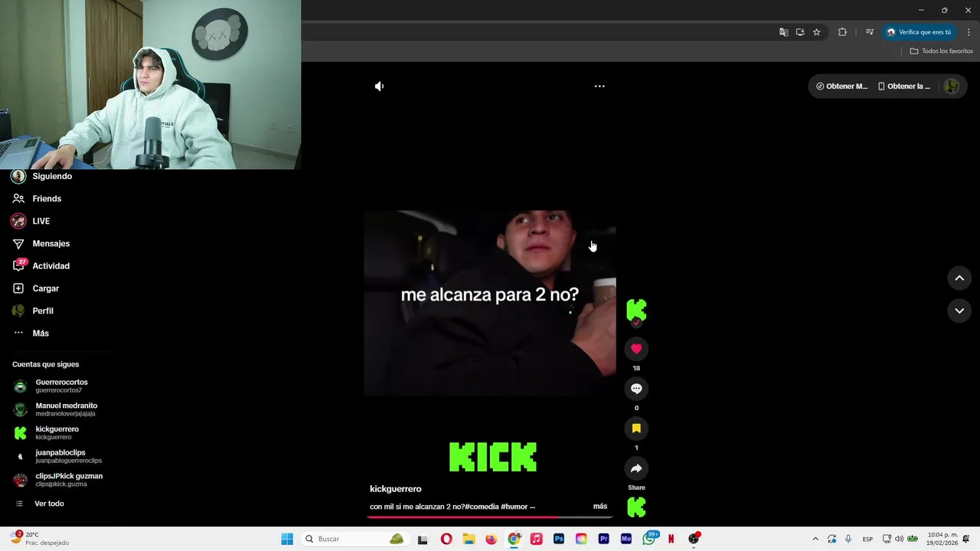Screen dimensions: 980x551
Task: Open OBS Studio from the taskbar
Action: (x=694, y=539)
